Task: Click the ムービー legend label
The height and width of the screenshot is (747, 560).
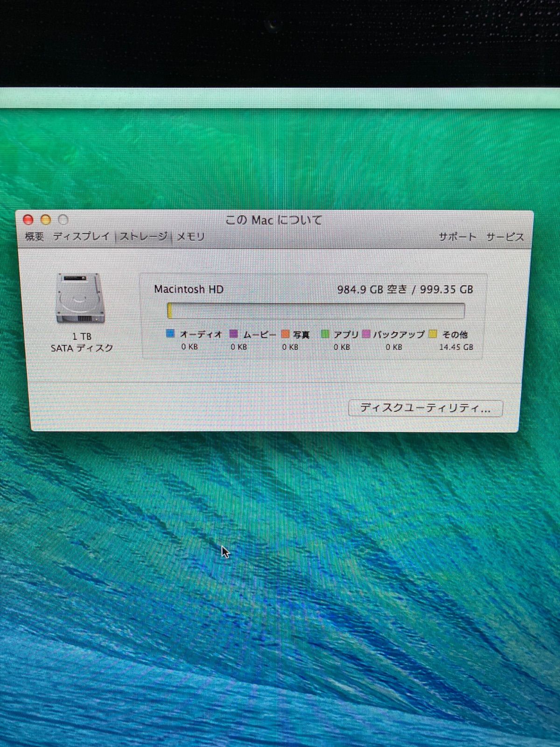Action: [x=259, y=334]
